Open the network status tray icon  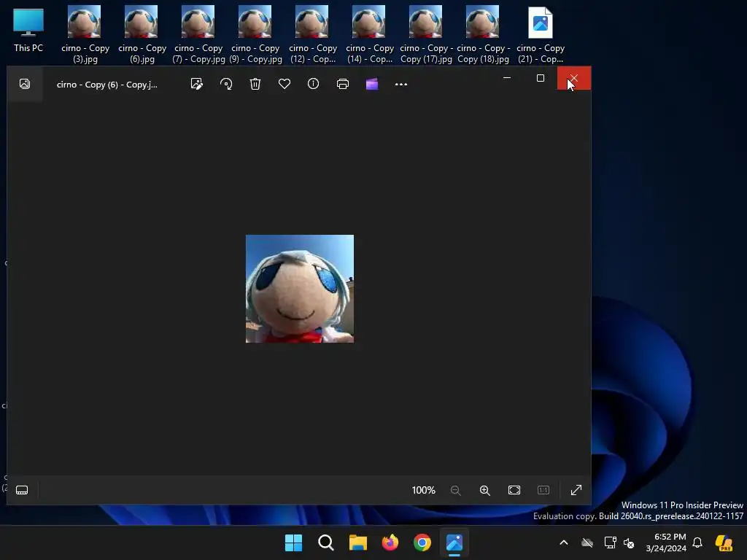pyautogui.click(x=611, y=542)
